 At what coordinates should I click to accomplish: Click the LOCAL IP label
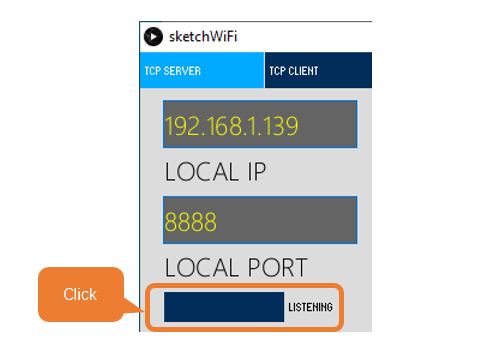click(x=215, y=172)
